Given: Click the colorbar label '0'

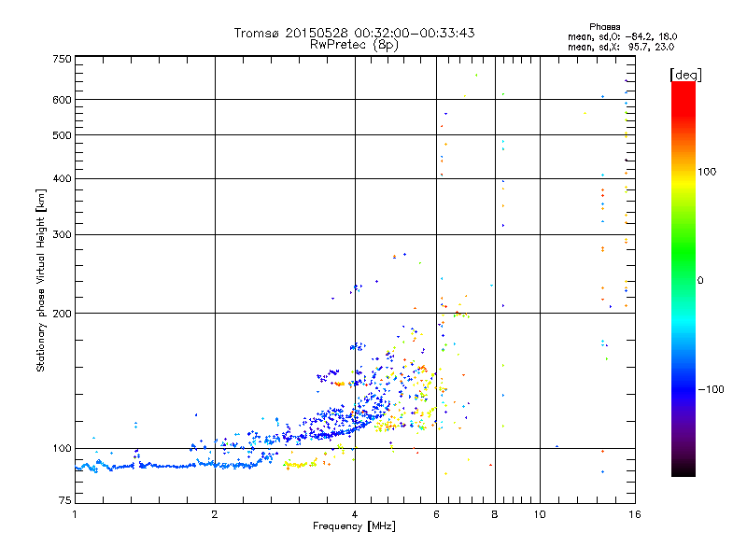Looking at the screenshot, I should [700, 281].
